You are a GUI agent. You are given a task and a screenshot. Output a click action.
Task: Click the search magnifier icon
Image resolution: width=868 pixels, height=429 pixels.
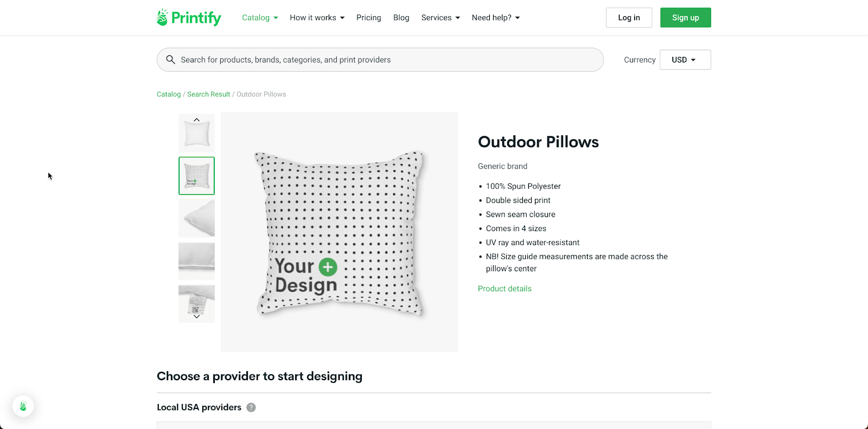(x=171, y=60)
